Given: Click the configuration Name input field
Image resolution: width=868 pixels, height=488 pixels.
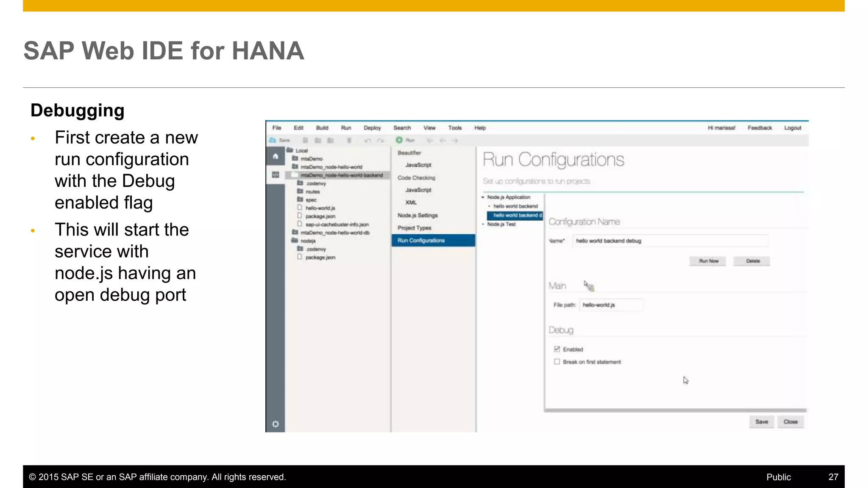Looking at the screenshot, I should coord(670,241).
